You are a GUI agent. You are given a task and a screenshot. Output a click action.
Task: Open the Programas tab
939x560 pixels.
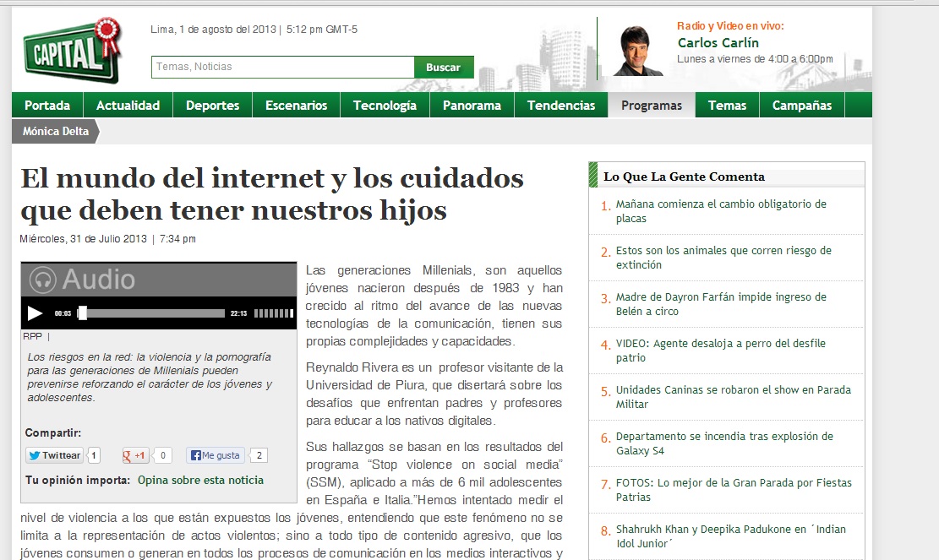tap(651, 106)
